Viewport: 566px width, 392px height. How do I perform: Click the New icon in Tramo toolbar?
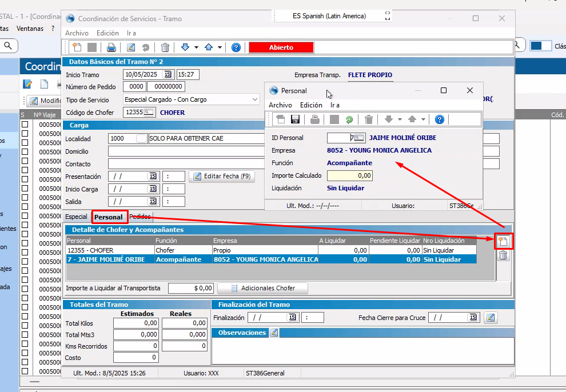pyautogui.click(x=77, y=47)
